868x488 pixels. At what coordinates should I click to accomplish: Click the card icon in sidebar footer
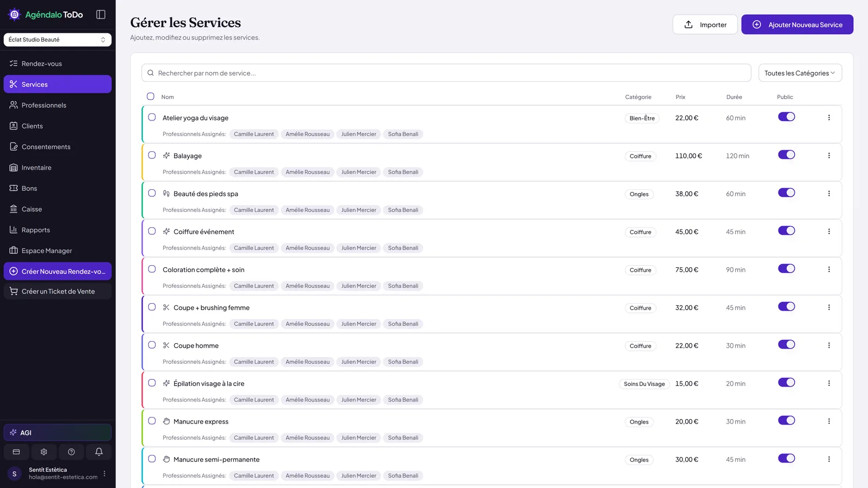point(16,452)
